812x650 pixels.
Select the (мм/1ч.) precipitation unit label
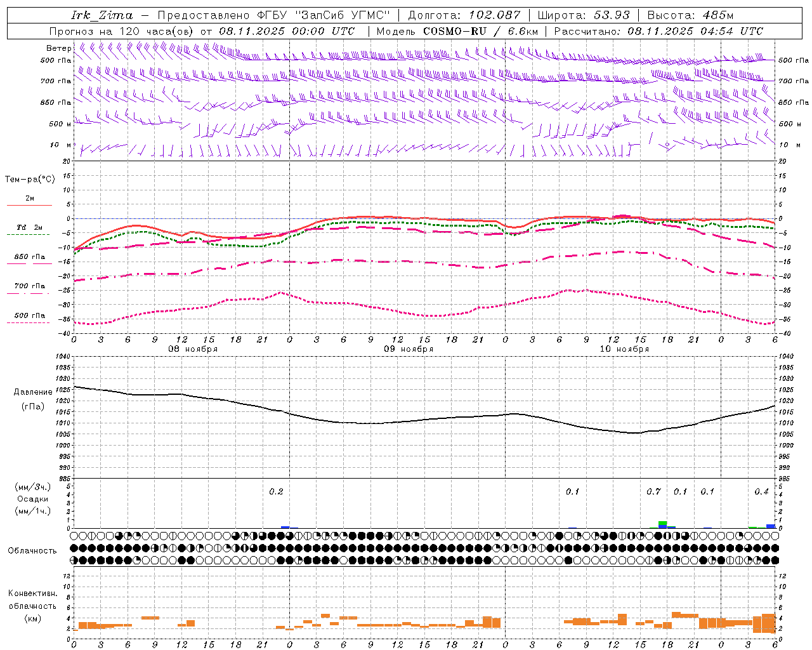[33, 511]
